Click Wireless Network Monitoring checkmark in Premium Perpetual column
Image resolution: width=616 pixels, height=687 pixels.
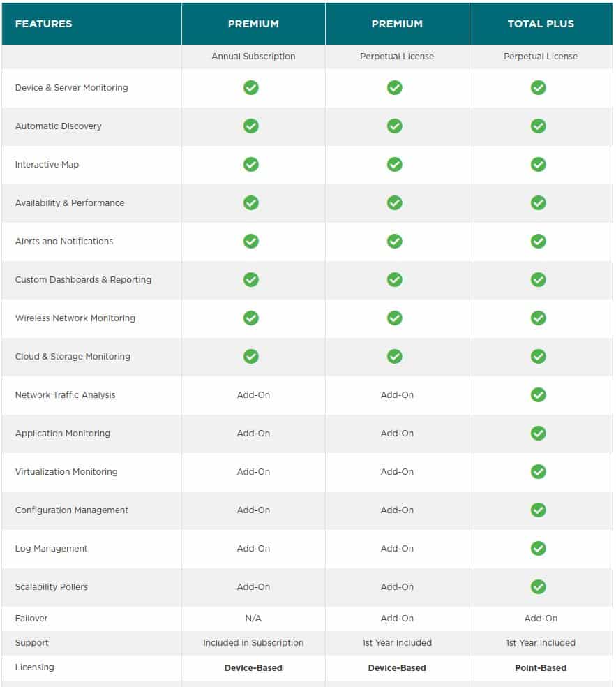point(394,318)
